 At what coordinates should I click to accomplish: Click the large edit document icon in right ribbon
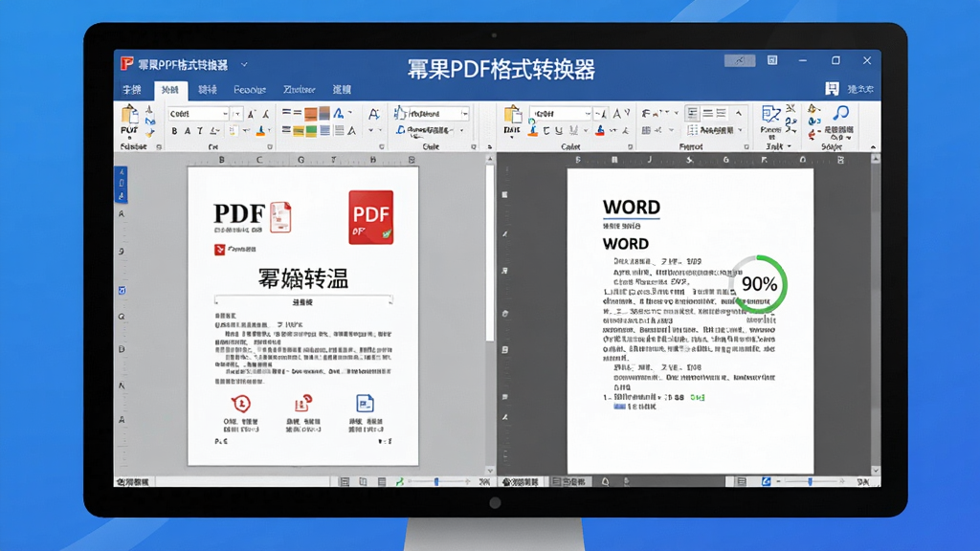(770, 115)
